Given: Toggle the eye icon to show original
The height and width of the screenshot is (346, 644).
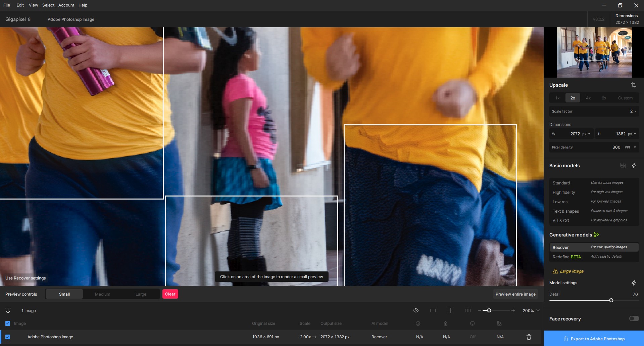Looking at the screenshot, I should pos(415,310).
